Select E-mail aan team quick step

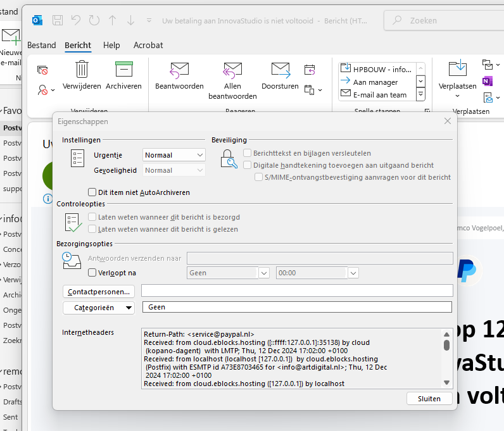[x=380, y=94]
